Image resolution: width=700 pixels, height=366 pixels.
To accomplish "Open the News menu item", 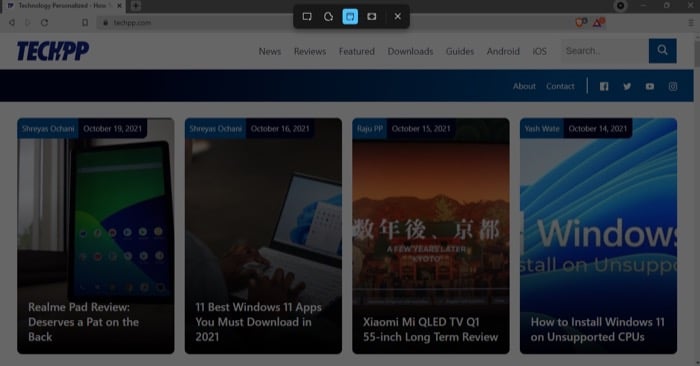I will [270, 51].
